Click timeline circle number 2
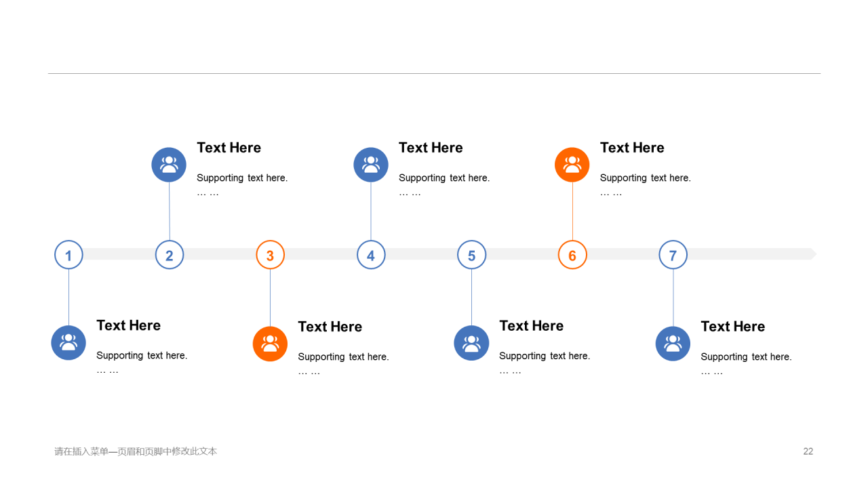This screenshot has width=868, height=488. (x=170, y=255)
